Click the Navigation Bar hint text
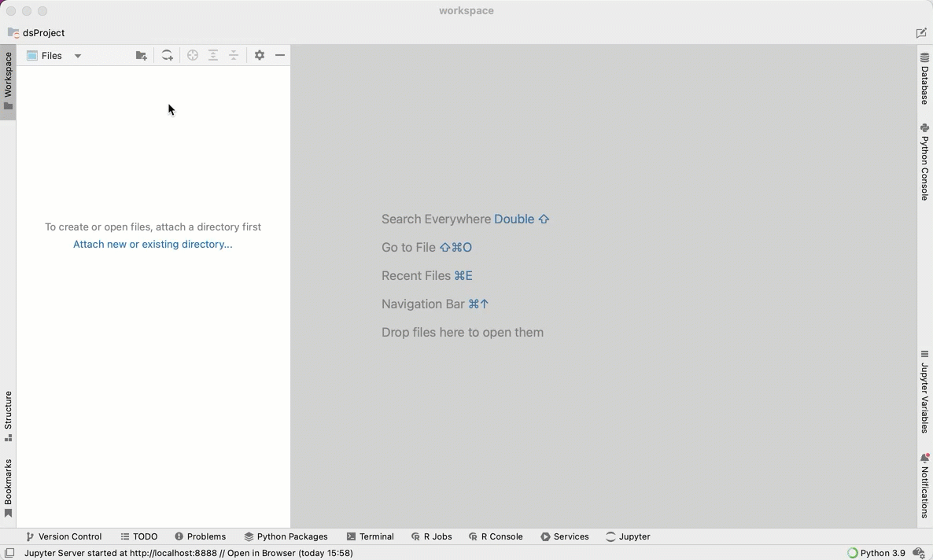The width and height of the screenshot is (933, 560). coord(435,304)
